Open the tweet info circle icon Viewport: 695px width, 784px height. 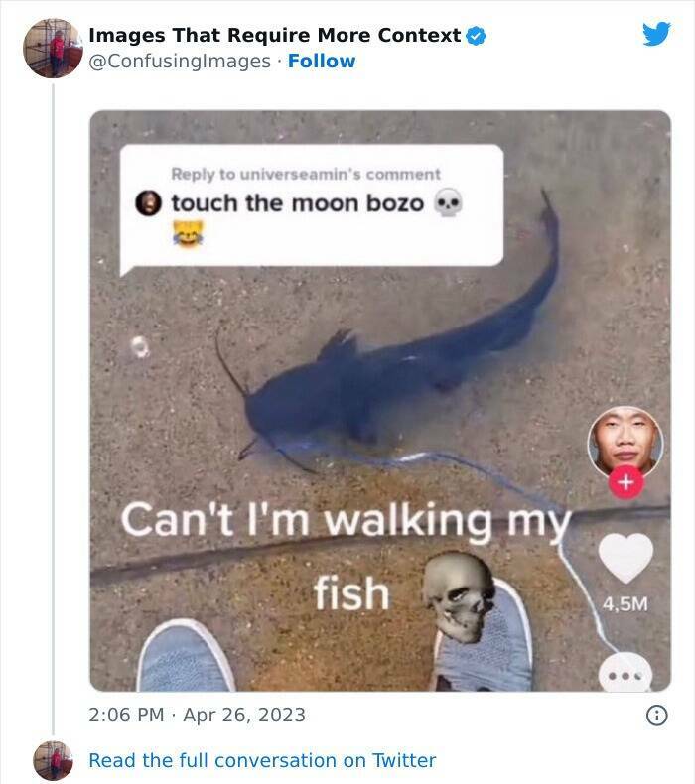click(x=656, y=715)
